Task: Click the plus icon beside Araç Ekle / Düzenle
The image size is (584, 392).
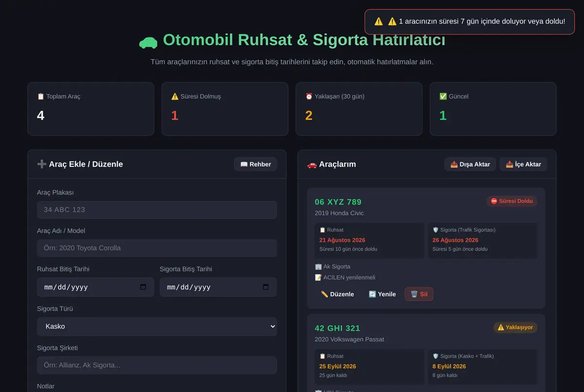Action: [42, 164]
